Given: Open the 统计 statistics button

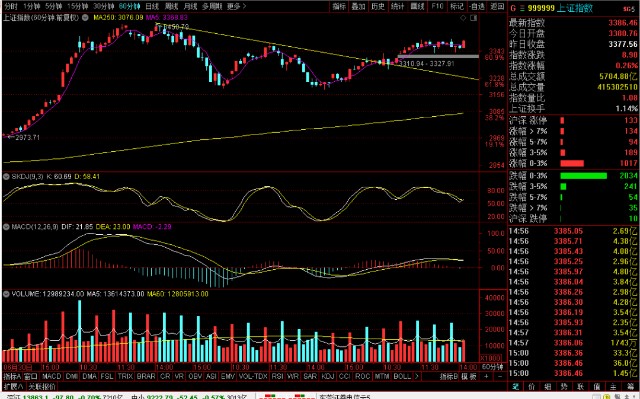Looking at the screenshot, I should tap(398, 6).
